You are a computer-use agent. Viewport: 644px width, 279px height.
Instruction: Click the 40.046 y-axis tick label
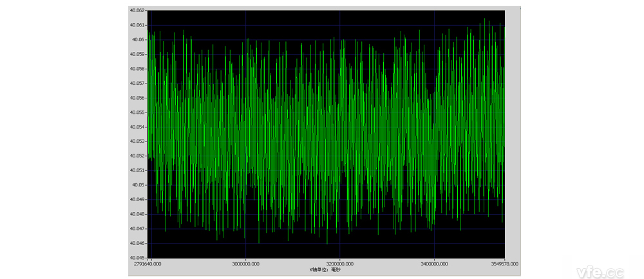pyautogui.click(x=138, y=243)
